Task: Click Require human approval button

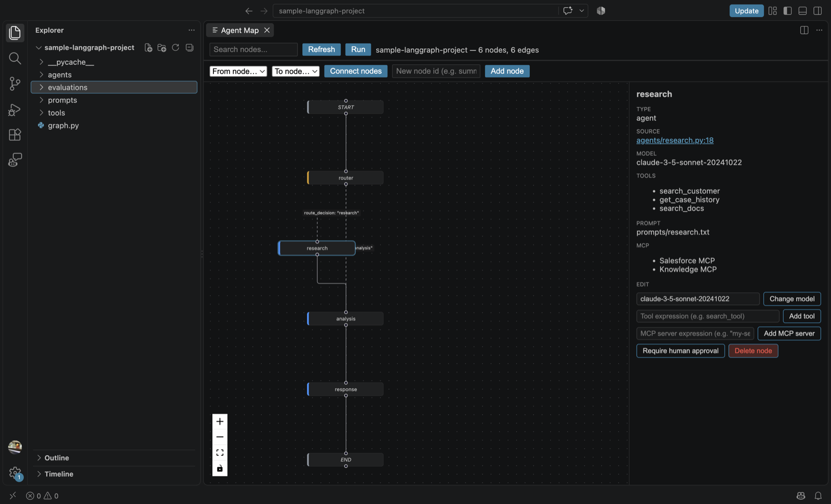Action: [x=680, y=351]
